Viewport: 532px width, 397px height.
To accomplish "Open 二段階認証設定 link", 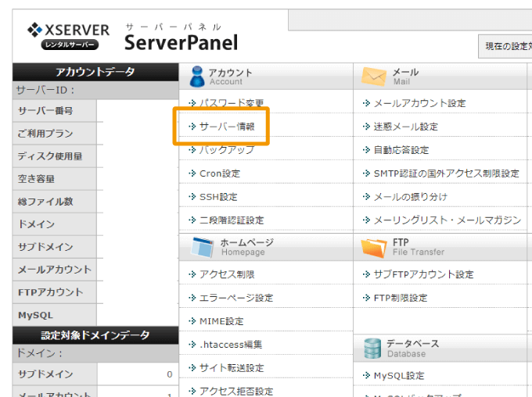I will click(232, 220).
